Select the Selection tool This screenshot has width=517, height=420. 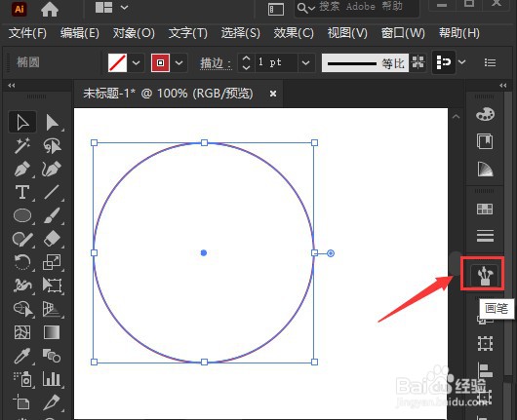pos(22,122)
